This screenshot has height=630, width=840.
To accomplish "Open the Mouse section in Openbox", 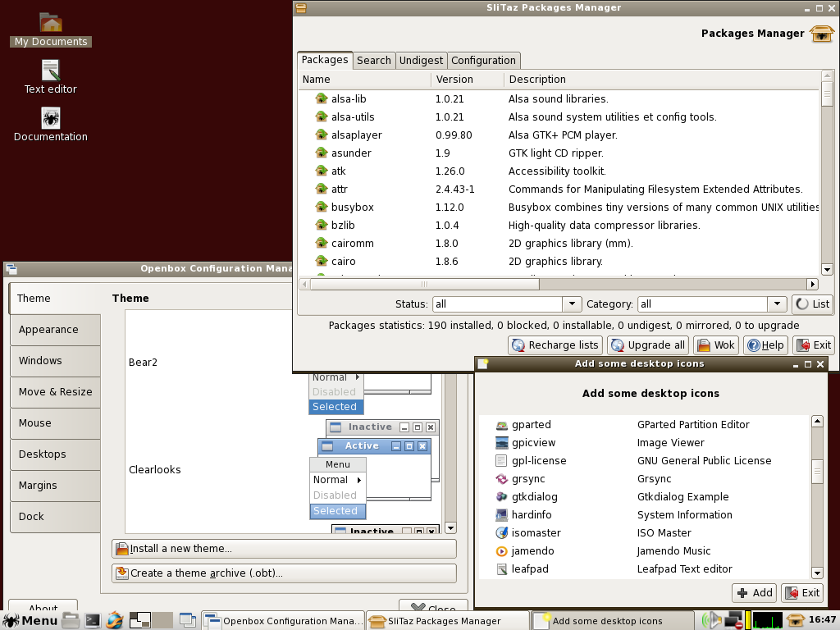I will pyautogui.click(x=55, y=423).
